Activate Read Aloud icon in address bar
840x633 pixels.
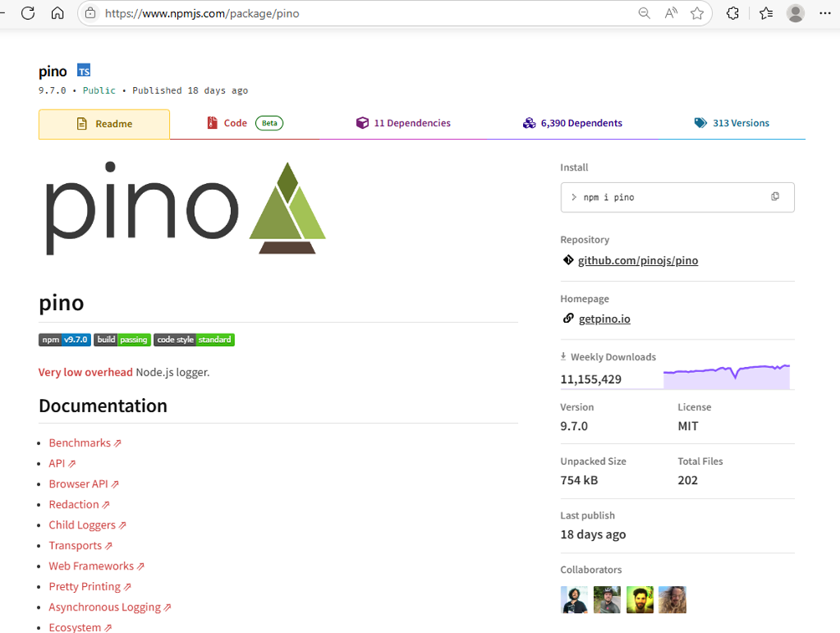tap(671, 13)
